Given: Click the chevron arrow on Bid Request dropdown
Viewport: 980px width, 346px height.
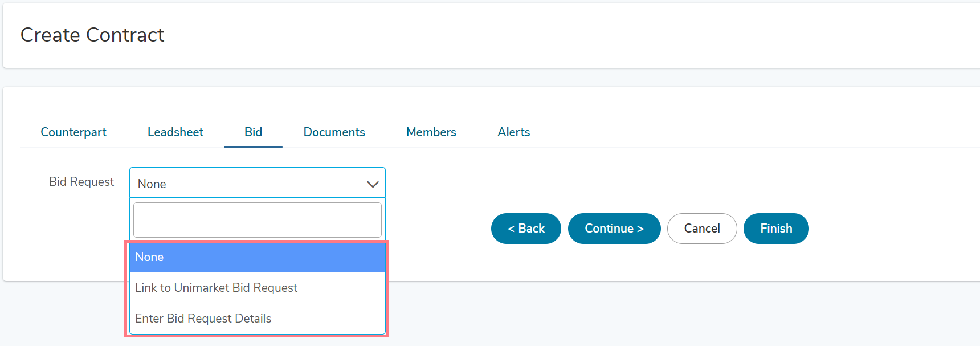Looking at the screenshot, I should (x=373, y=184).
